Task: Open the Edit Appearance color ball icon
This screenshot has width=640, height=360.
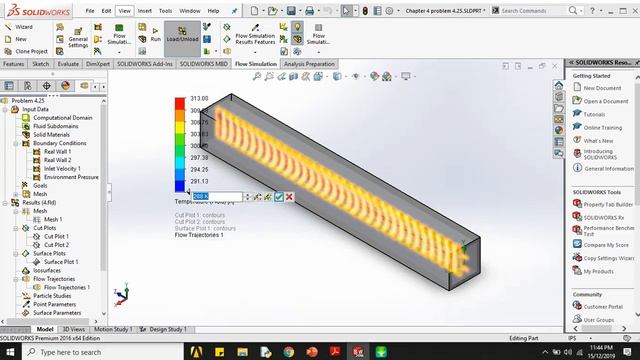Action: (374, 76)
